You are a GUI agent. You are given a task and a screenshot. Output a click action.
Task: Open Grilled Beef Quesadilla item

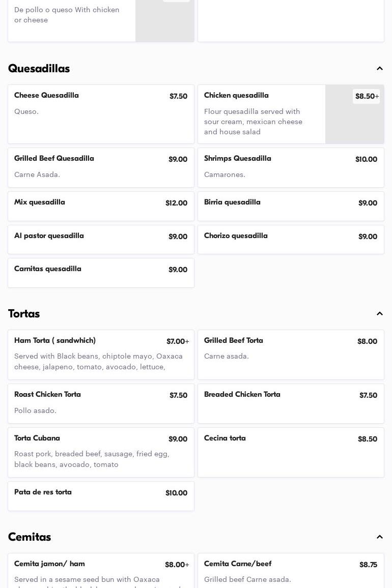[101, 167]
